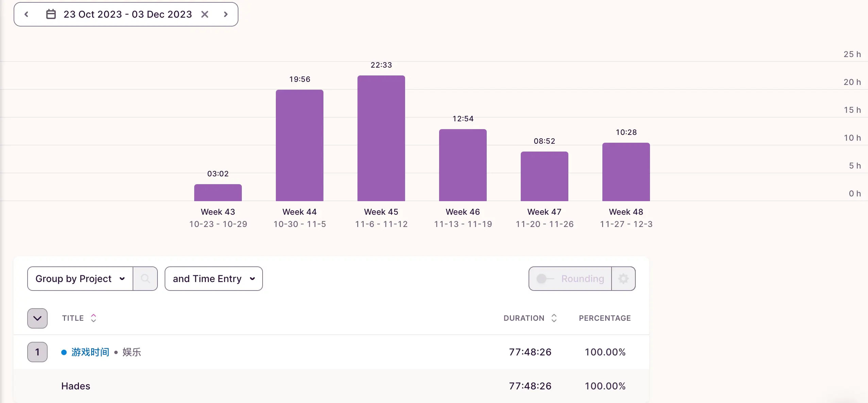Go to next date range arrow
Image resolution: width=868 pixels, height=403 pixels.
point(226,14)
